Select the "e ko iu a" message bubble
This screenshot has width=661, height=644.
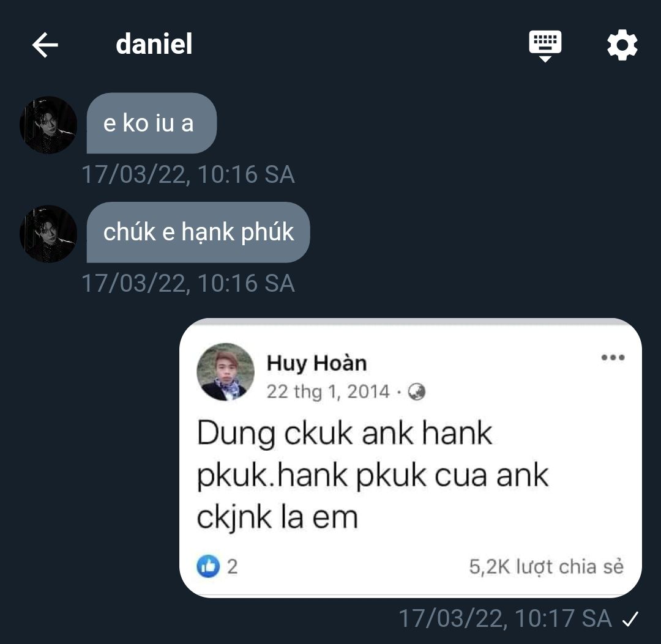coord(152,123)
